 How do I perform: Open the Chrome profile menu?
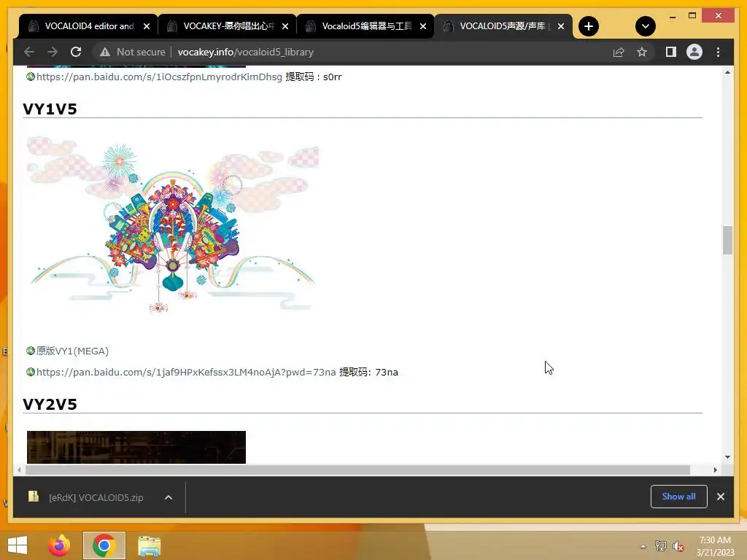694,52
